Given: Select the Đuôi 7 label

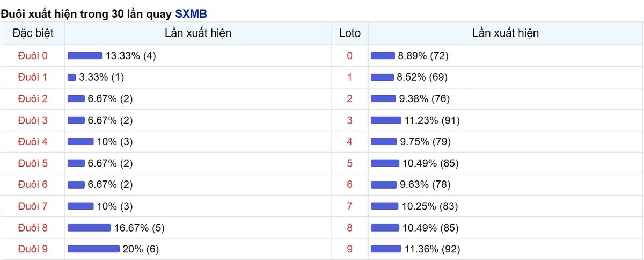Looking at the screenshot, I should pos(33,206).
